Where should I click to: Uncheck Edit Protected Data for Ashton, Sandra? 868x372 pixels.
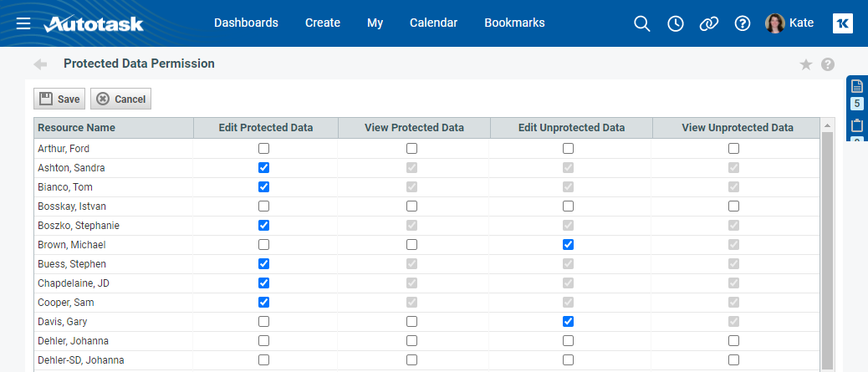[264, 168]
